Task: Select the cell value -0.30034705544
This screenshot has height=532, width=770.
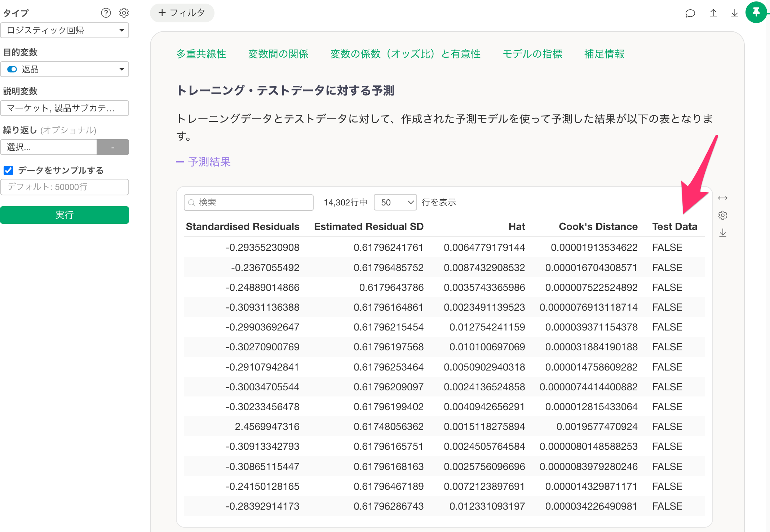Action: click(x=262, y=387)
